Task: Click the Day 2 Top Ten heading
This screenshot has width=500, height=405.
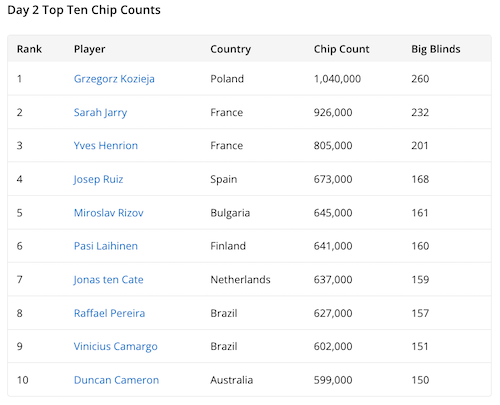Action: click(x=84, y=10)
